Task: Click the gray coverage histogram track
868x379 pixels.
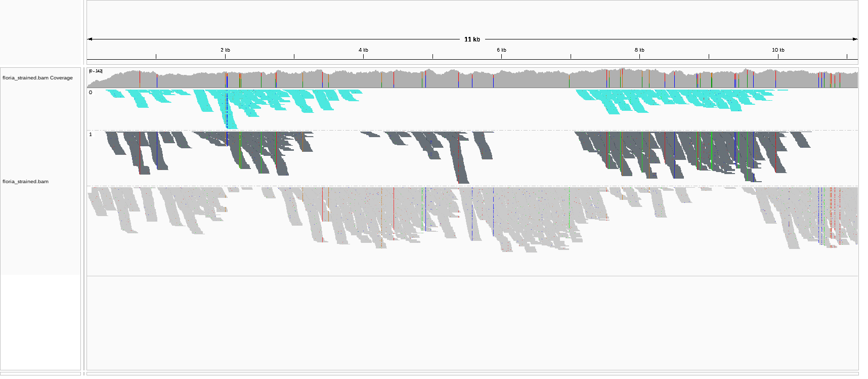Action: pos(472,78)
